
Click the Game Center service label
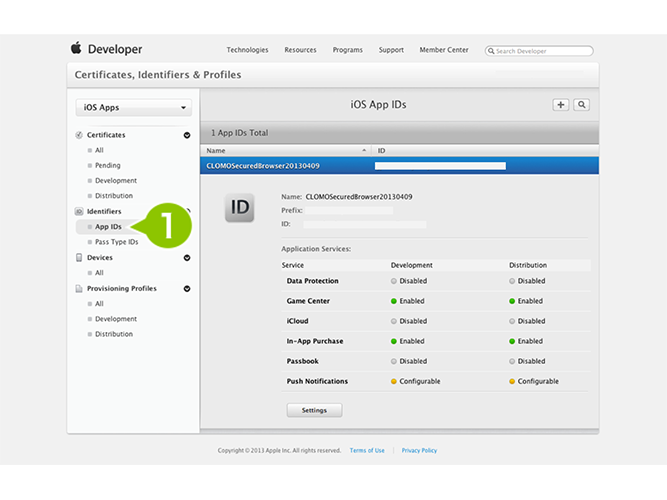(308, 301)
